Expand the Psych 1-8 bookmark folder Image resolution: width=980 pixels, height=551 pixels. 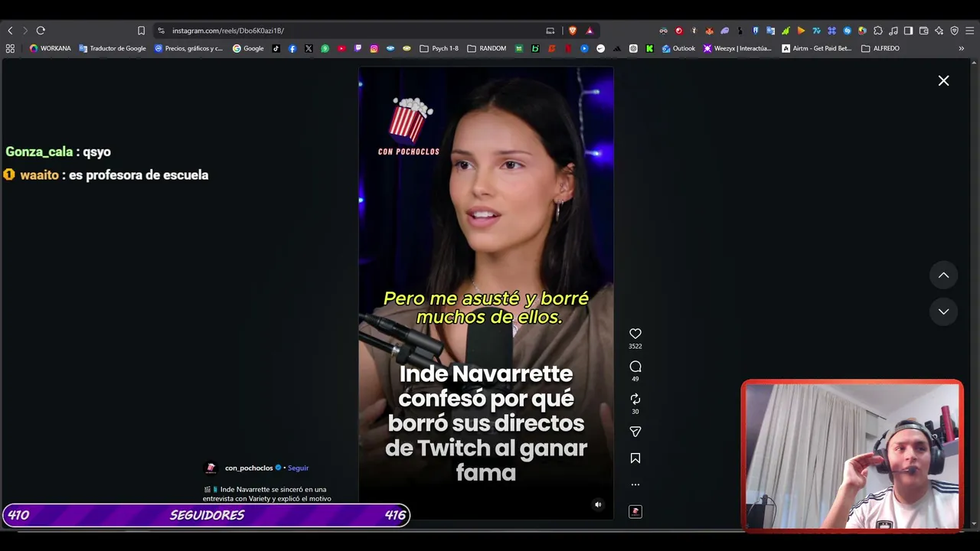click(x=439, y=48)
